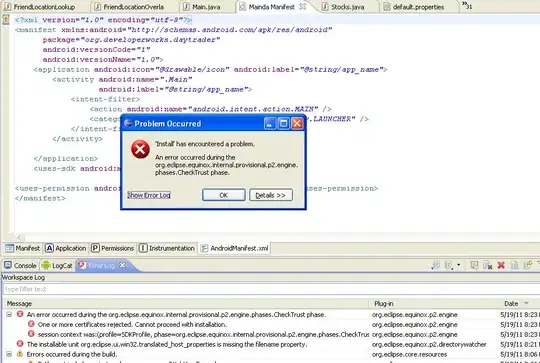The height and width of the screenshot is (363, 540).
Task: Click the OK button in the Problem Occurred dialog
Action: tap(224, 195)
